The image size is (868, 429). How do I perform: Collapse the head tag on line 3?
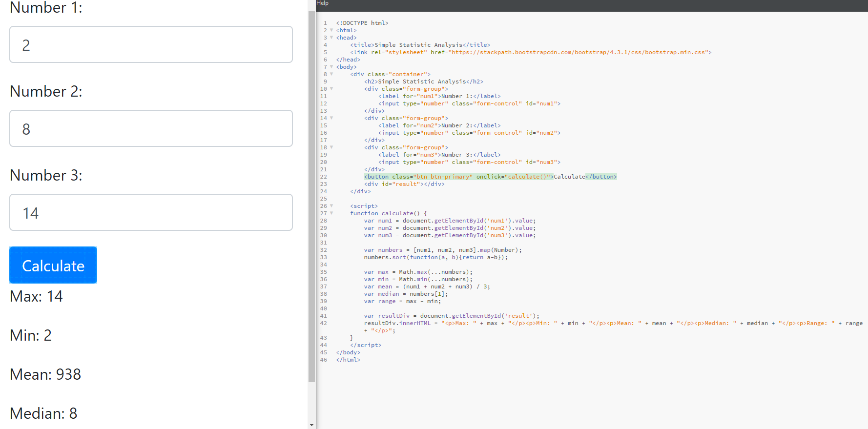331,38
